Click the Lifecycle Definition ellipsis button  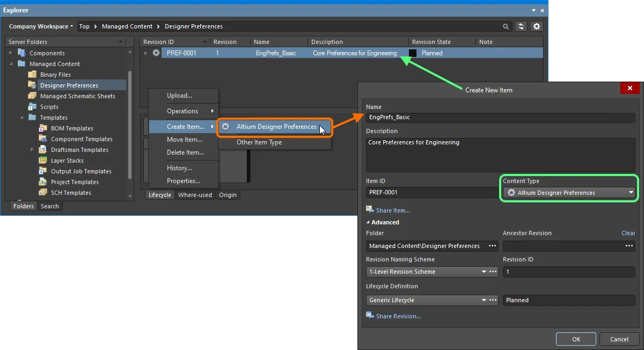493,300
